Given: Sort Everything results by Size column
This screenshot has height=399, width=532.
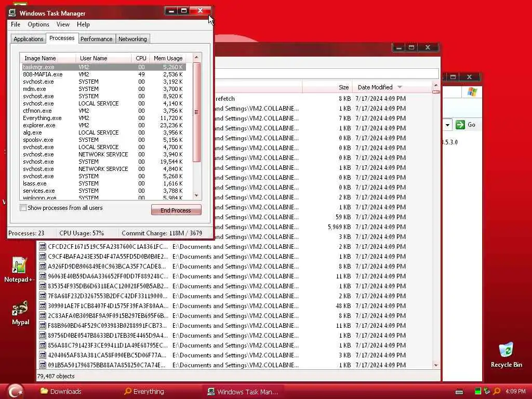Looking at the screenshot, I should pyautogui.click(x=327, y=87).
